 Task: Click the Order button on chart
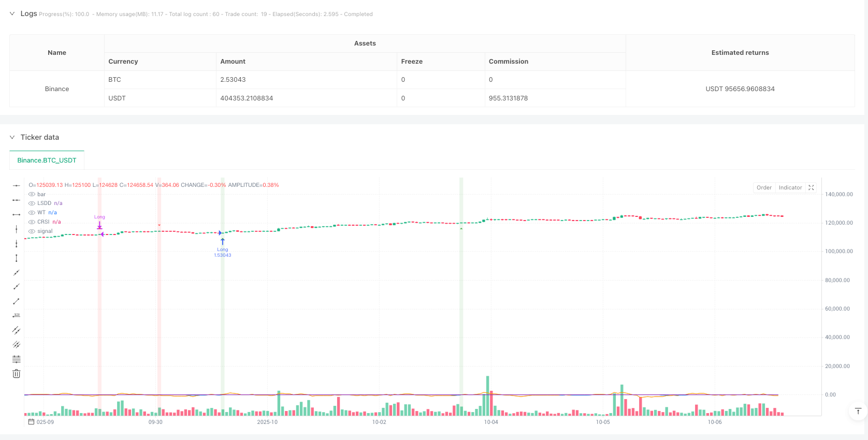764,188
